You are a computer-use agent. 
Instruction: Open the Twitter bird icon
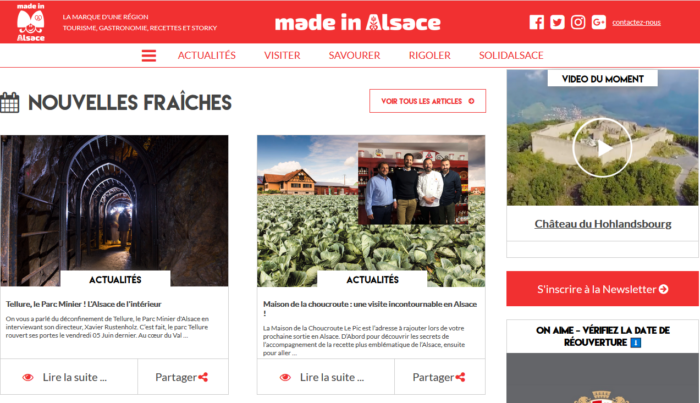pyautogui.click(x=557, y=22)
